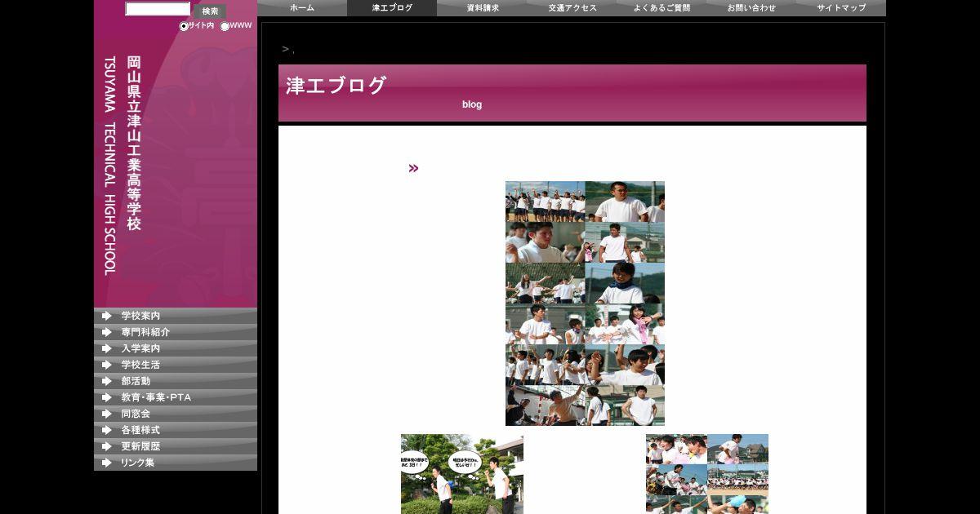The height and width of the screenshot is (514, 980).
Task: Open the lower right photo collage
Action: coord(707,474)
